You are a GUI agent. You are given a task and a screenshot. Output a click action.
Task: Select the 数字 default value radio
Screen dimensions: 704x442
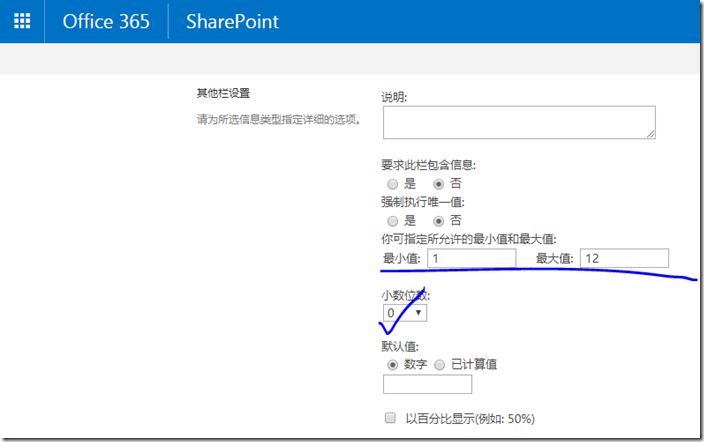click(x=393, y=365)
